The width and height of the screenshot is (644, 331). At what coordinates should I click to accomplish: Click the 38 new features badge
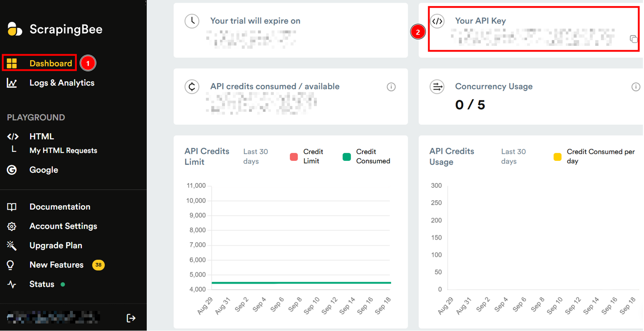tap(98, 265)
